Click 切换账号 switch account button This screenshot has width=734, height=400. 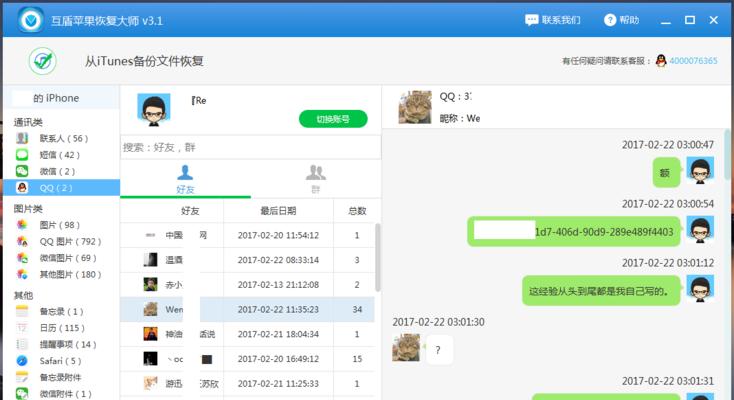[333, 119]
